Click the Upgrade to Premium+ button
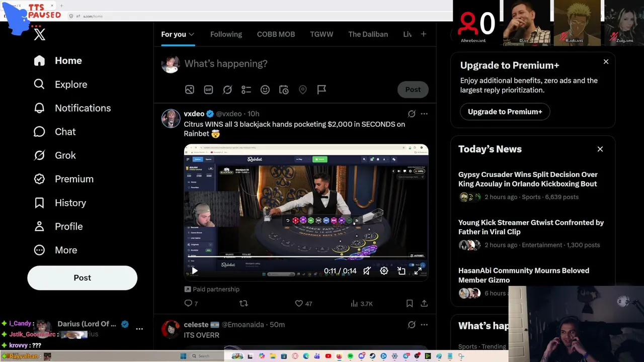644x362 pixels. pyautogui.click(x=505, y=112)
